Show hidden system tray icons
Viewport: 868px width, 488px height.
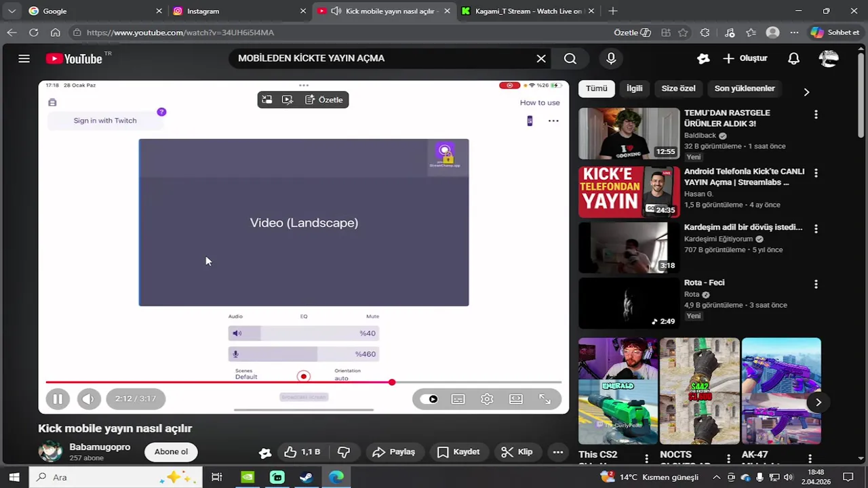pyautogui.click(x=716, y=477)
